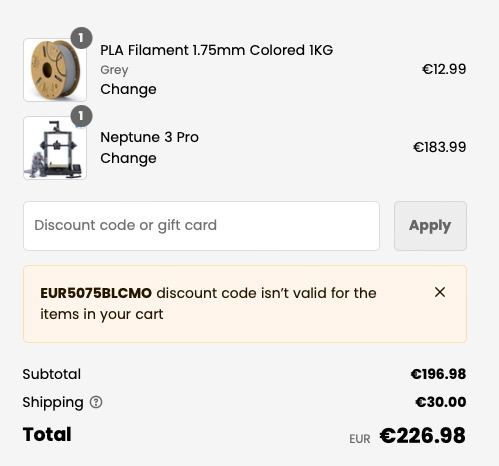Click the €183.99 printer price
The height and width of the screenshot is (466, 499).
click(440, 147)
